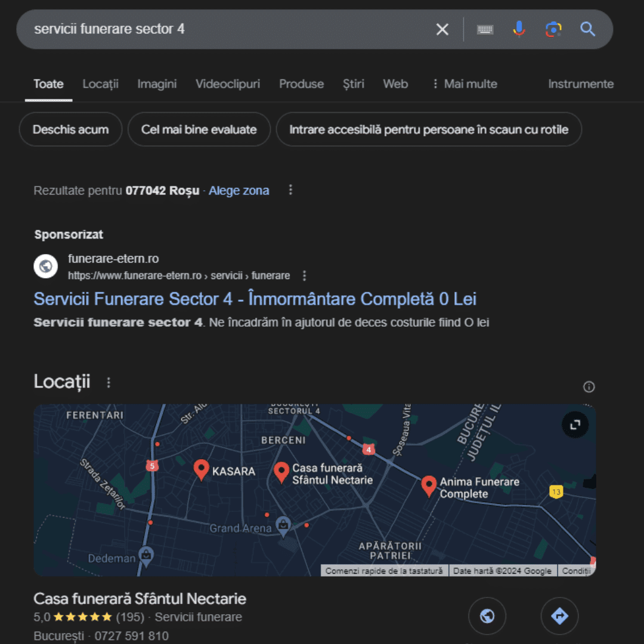Expand the map to fullscreen
This screenshot has width=644, height=644.
[574, 425]
